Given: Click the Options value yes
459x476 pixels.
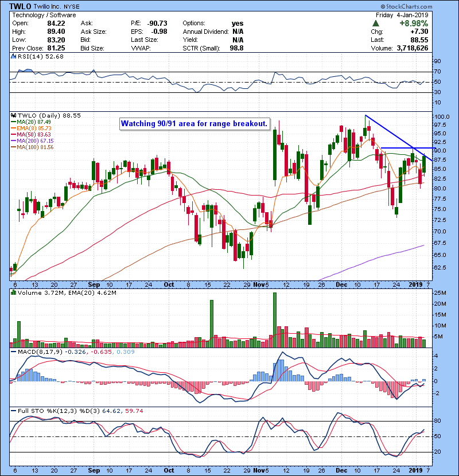Looking at the screenshot, I should (238, 24).
